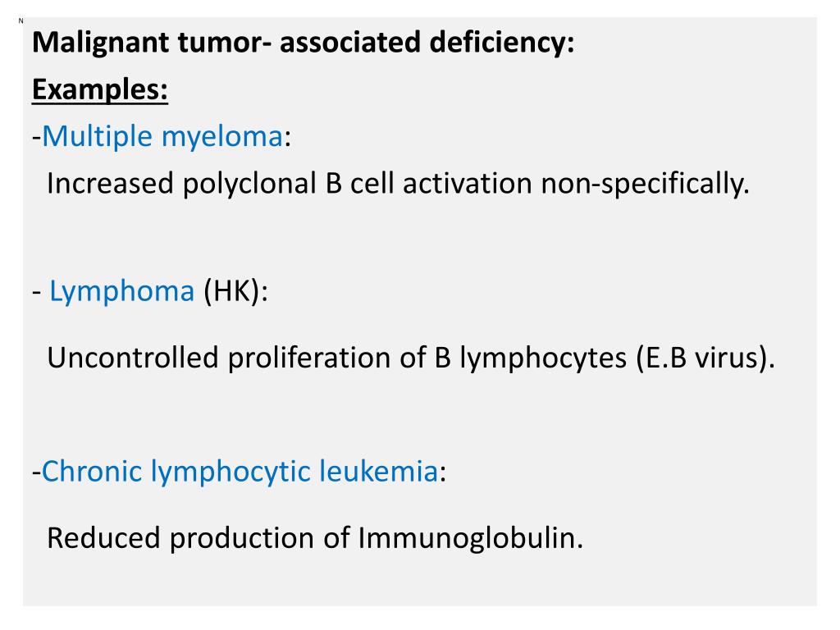Click the blue 'Chronic lymphocytic leukemia' text
Viewport: 840px width, 630px height.
tap(240, 472)
